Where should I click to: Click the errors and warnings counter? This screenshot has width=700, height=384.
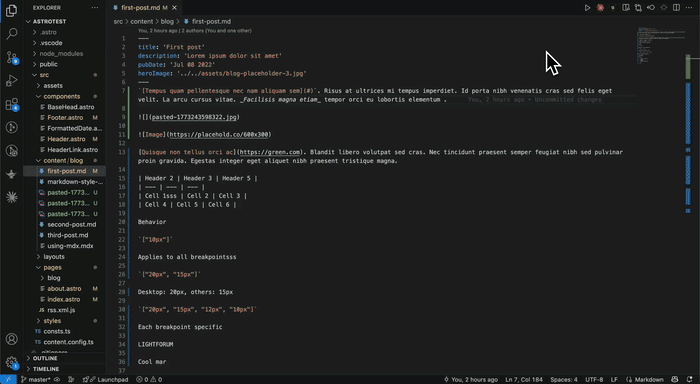click(149, 380)
